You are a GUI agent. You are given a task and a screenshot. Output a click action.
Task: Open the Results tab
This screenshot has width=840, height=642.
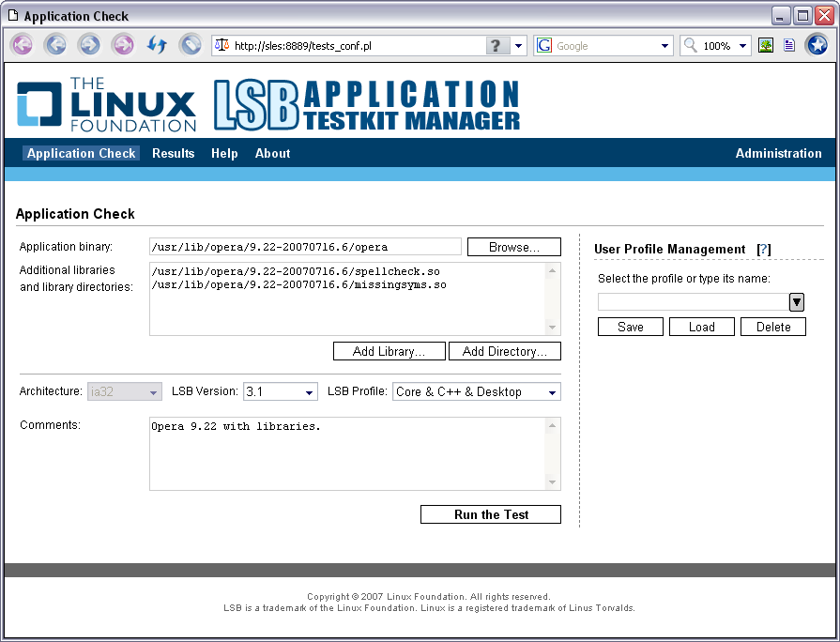point(173,153)
